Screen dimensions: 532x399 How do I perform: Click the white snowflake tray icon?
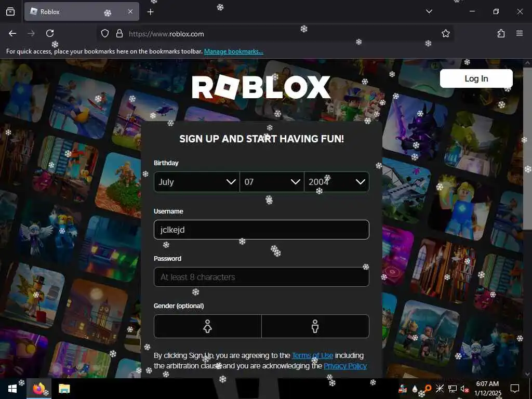[x=440, y=389]
